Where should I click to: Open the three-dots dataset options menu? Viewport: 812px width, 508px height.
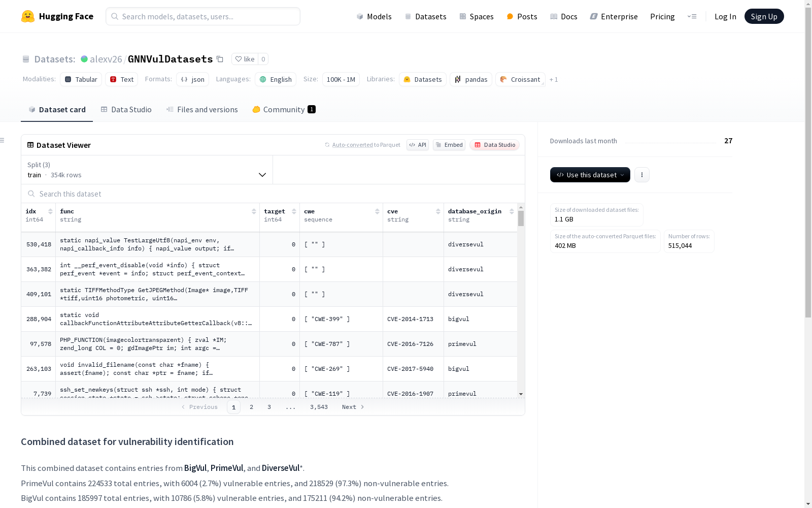pyautogui.click(x=642, y=175)
